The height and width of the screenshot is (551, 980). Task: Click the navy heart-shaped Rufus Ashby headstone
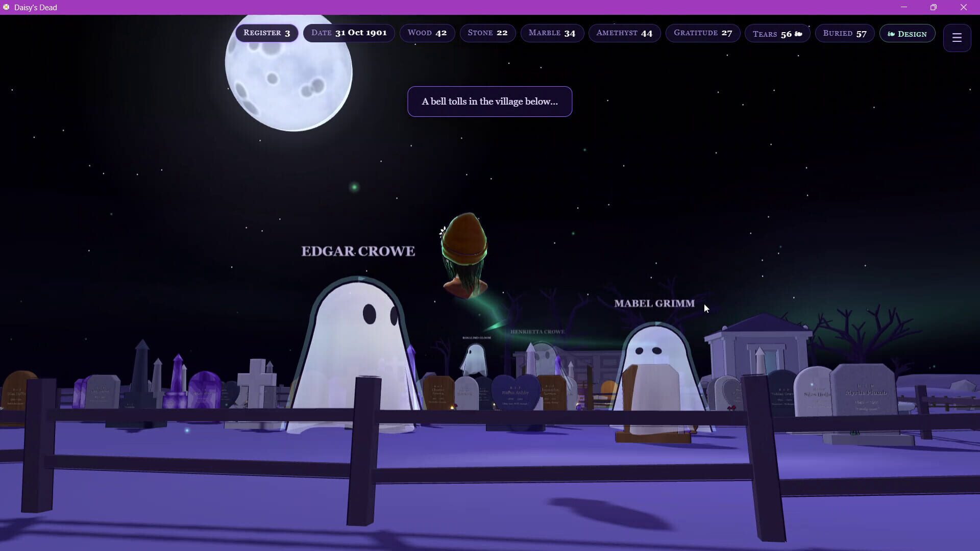pyautogui.click(x=516, y=392)
